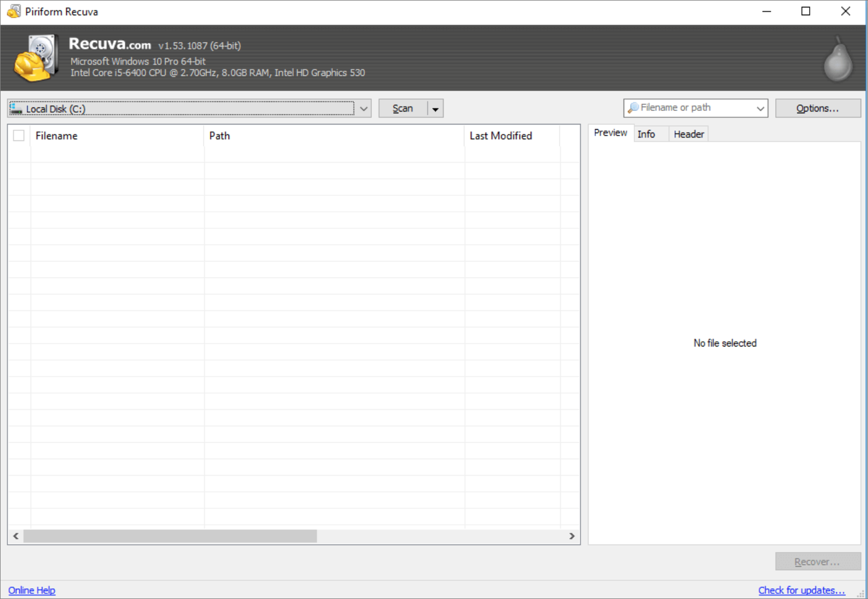
Task: Click the right scroll arrow of the file list
Action: pos(572,536)
